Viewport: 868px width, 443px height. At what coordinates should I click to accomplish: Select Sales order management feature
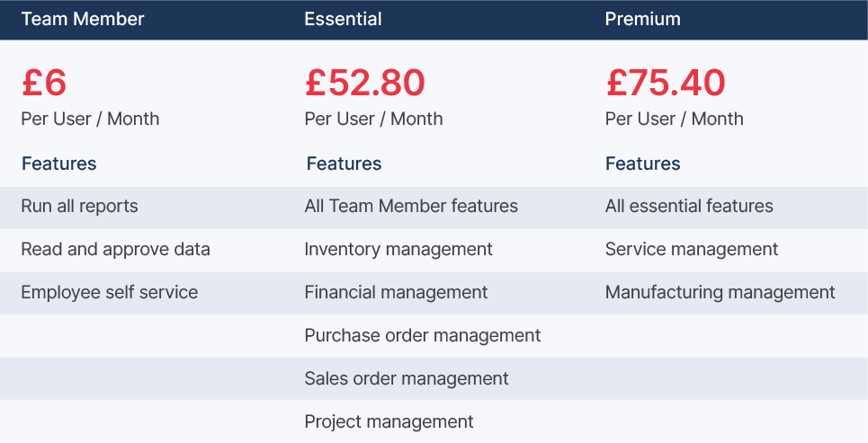click(407, 379)
